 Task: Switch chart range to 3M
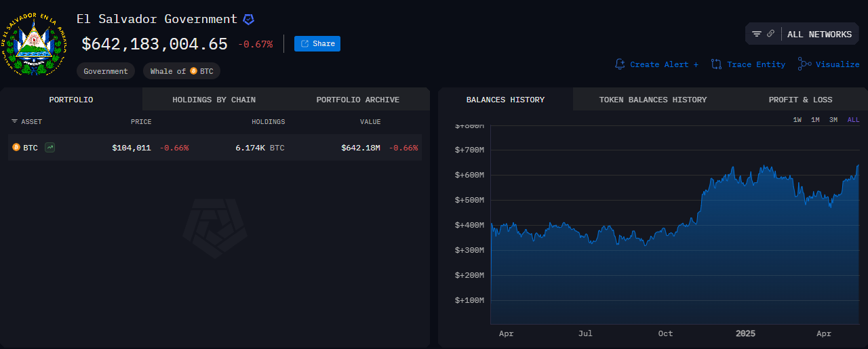[833, 120]
